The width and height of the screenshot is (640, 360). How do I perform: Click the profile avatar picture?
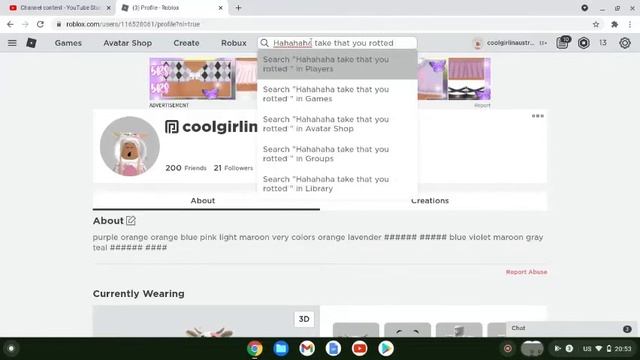(130, 146)
